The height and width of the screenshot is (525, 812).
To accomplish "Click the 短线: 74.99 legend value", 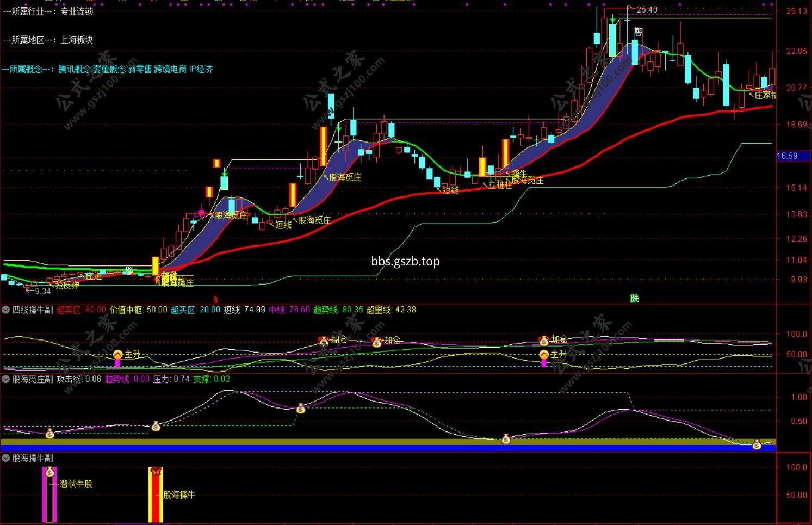I will click(x=245, y=310).
